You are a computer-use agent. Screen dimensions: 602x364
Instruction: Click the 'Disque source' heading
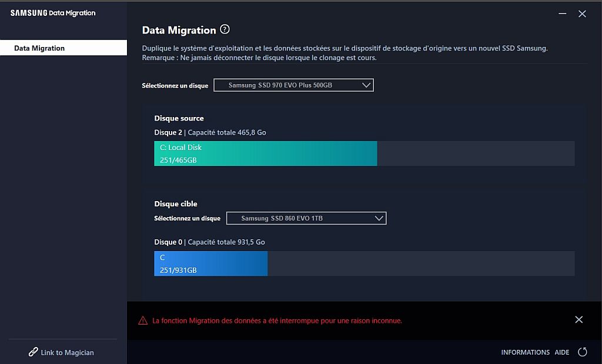pyautogui.click(x=179, y=118)
